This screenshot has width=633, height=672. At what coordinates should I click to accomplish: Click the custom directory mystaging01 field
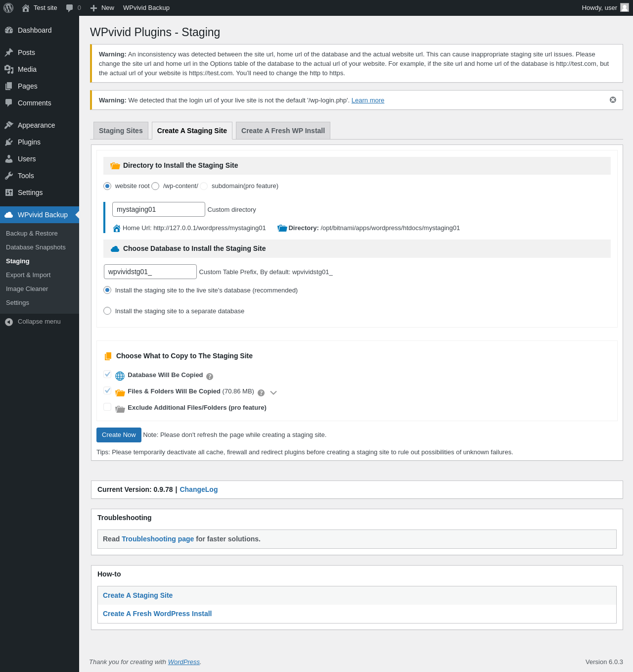(x=158, y=209)
